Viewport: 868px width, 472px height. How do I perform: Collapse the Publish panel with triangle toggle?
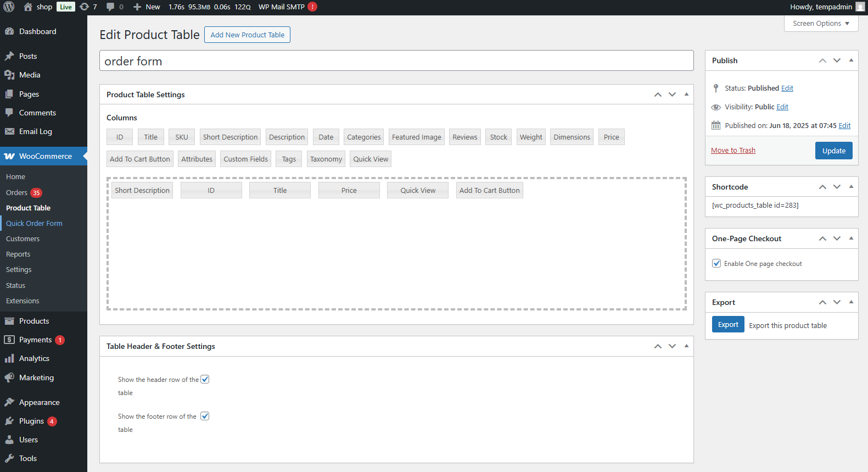coord(851,60)
